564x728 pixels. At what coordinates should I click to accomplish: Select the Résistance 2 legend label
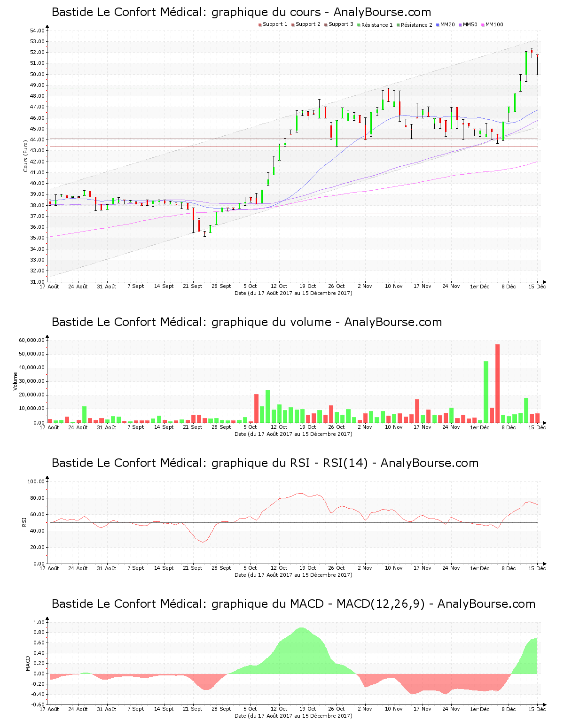click(x=416, y=25)
